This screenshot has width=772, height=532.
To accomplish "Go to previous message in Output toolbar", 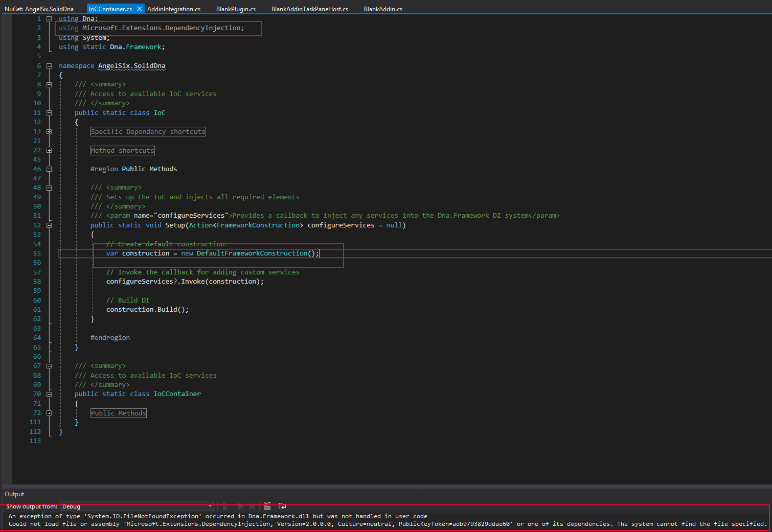I will point(240,506).
